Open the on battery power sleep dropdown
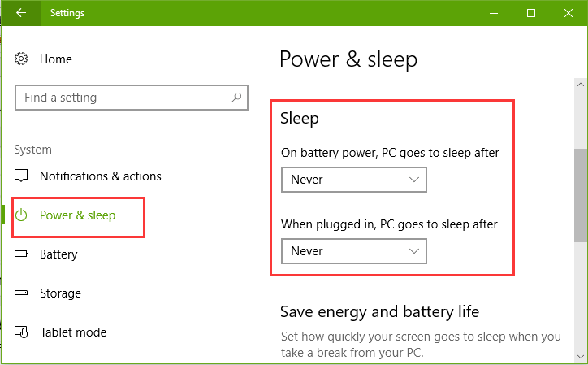Screen dimensions: 588x365 pos(353,180)
